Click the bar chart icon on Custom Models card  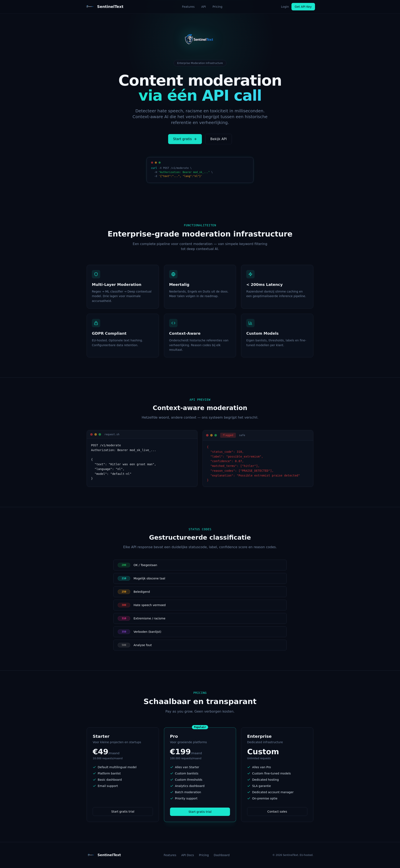point(250,323)
